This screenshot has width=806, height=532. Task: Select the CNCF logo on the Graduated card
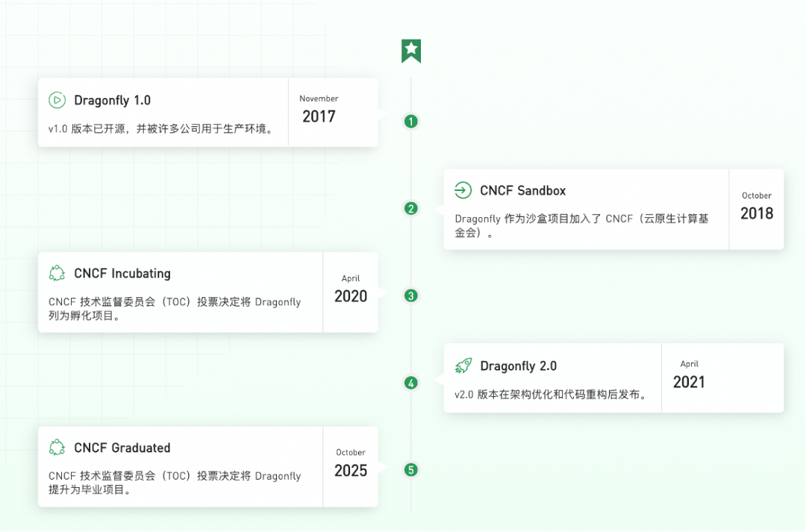point(57,448)
